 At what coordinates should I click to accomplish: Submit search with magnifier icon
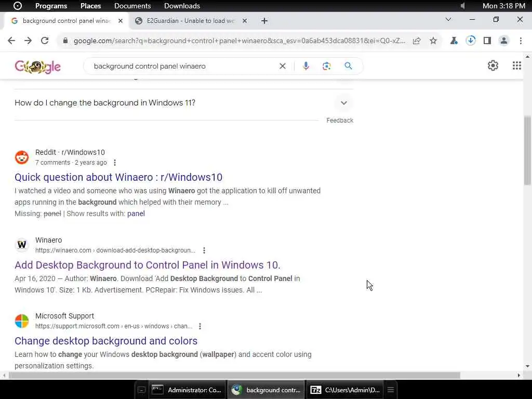[348, 66]
